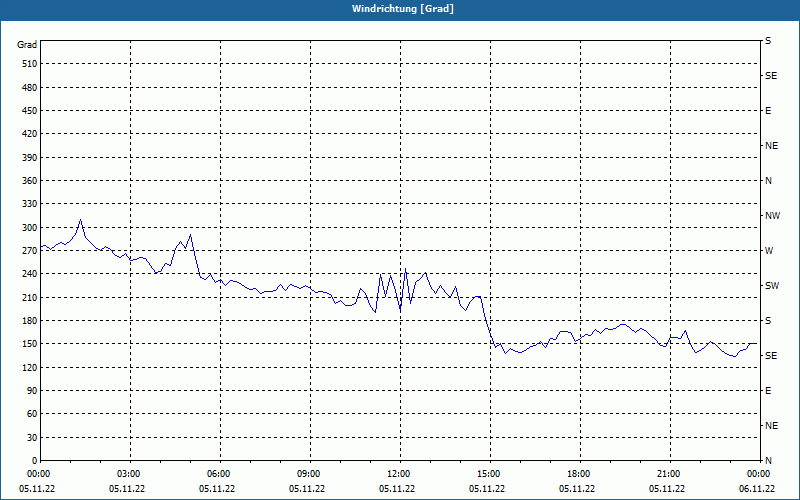This screenshot has width=800, height=500.
Task: Select the 270 degree axis label
Action: (30, 251)
